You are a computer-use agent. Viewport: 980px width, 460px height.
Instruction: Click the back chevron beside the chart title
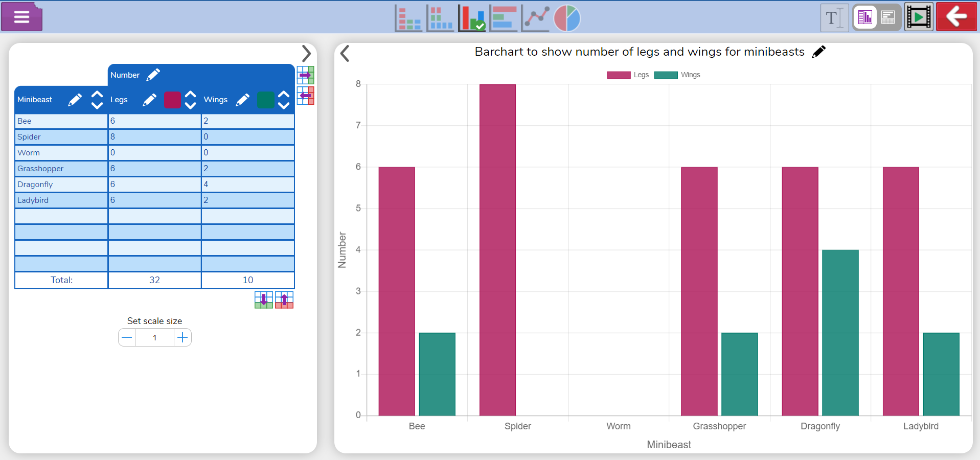(344, 53)
